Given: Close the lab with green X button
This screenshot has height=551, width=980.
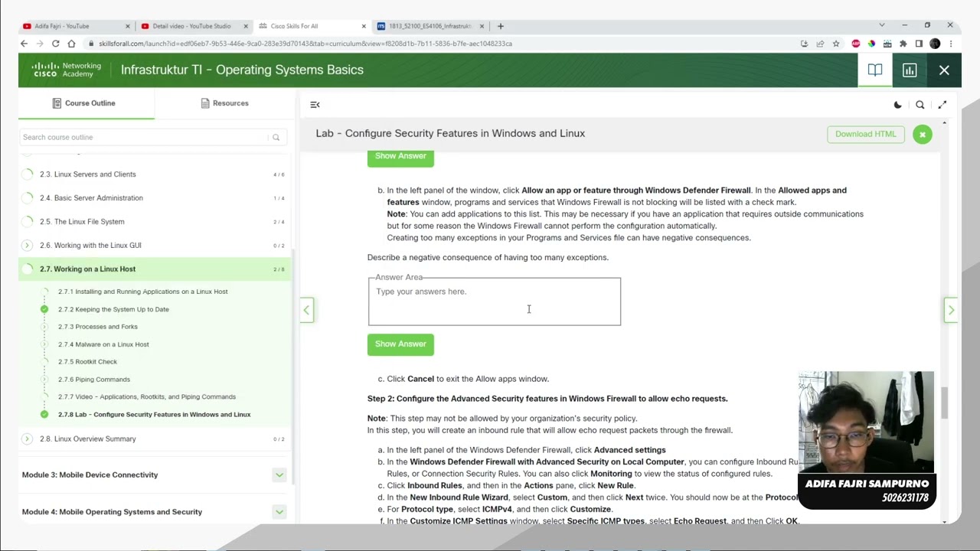Looking at the screenshot, I should click(x=923, y=135).
